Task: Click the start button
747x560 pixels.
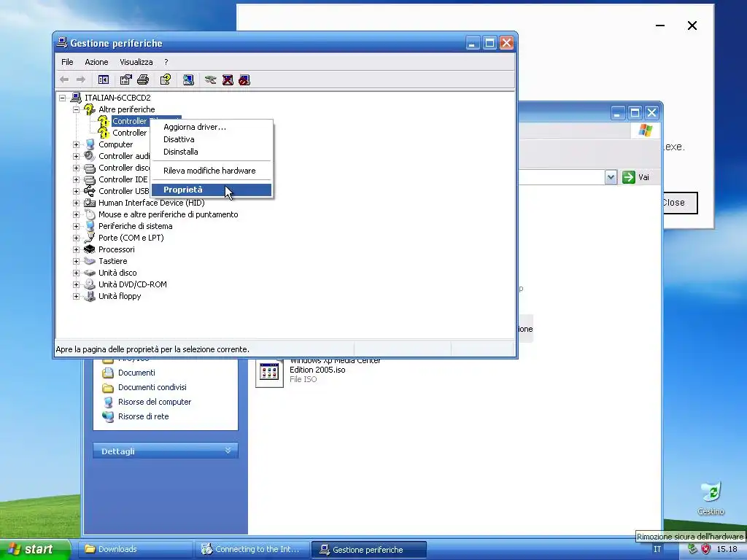Action: coord(35,549)
